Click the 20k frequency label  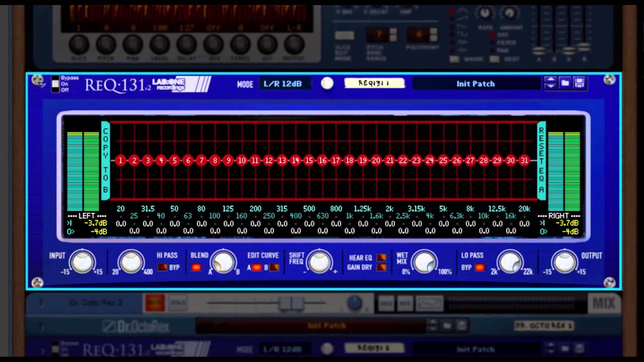pos(524,209)
